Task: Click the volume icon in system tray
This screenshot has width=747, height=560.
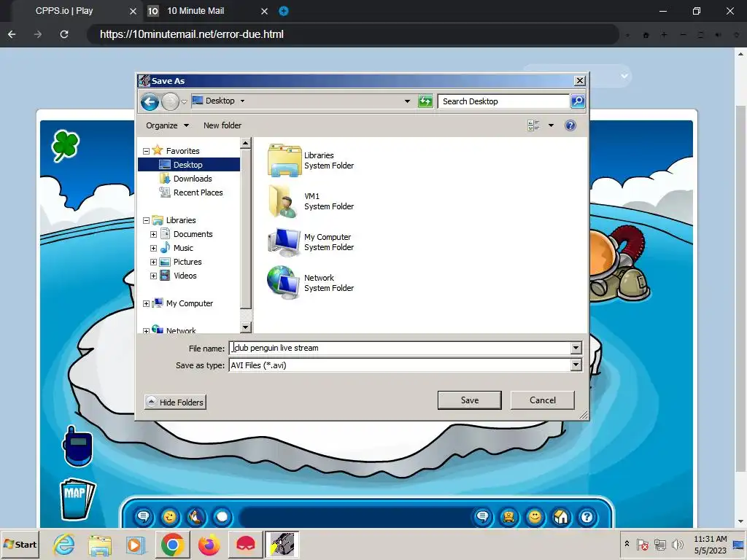Action: click(677, 545)
